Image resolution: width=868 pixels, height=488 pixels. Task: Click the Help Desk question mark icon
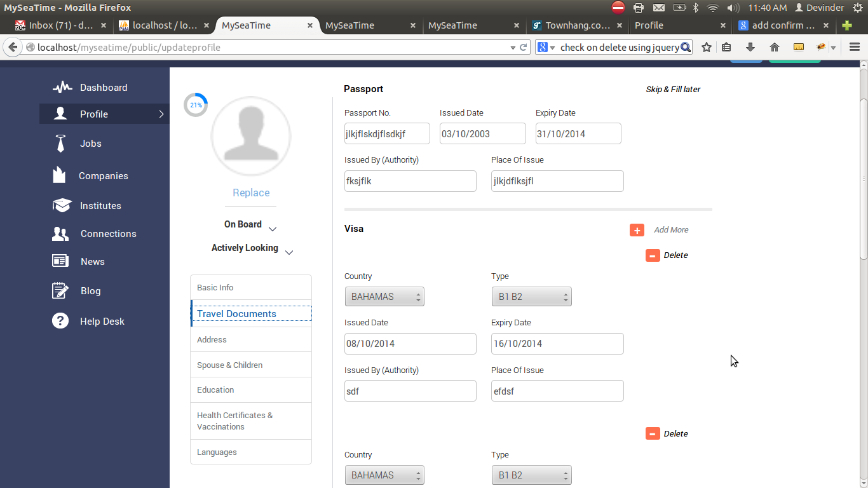tap(60, 321)
